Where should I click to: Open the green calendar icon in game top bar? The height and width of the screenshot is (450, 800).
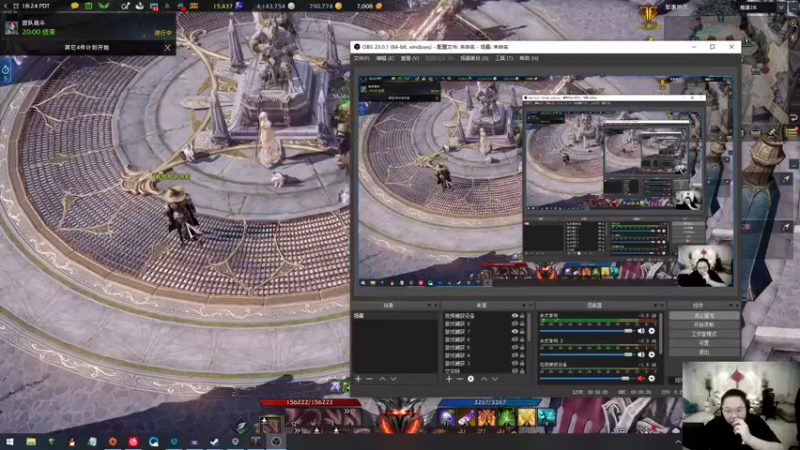(89, 6)
